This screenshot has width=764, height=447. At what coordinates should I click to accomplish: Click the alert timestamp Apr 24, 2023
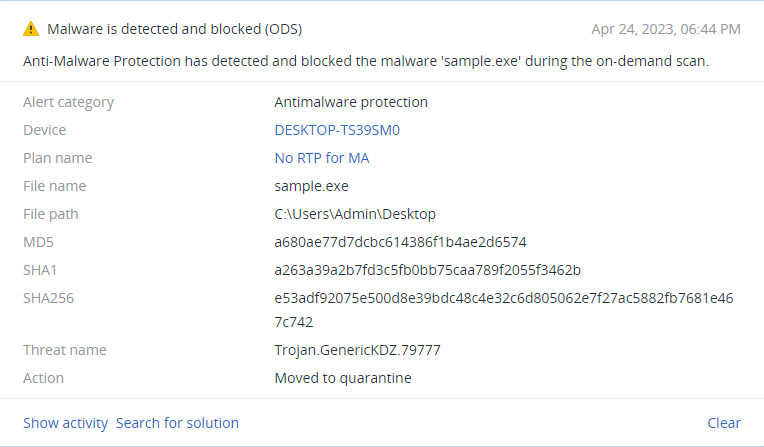[666, 29]
